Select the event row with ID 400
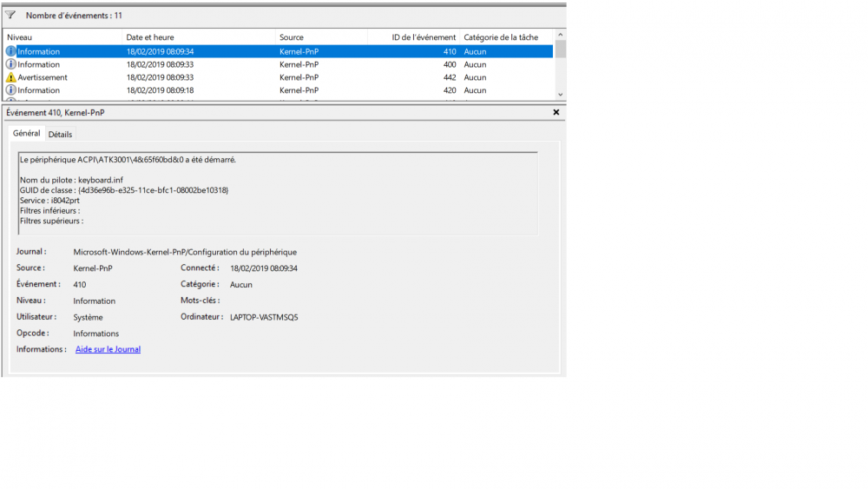This screenshot has width=868, height=489. [260, 64]
